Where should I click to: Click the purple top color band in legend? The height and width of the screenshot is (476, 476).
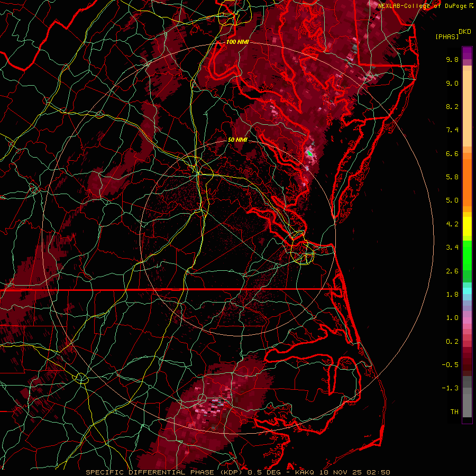[467, 53]
